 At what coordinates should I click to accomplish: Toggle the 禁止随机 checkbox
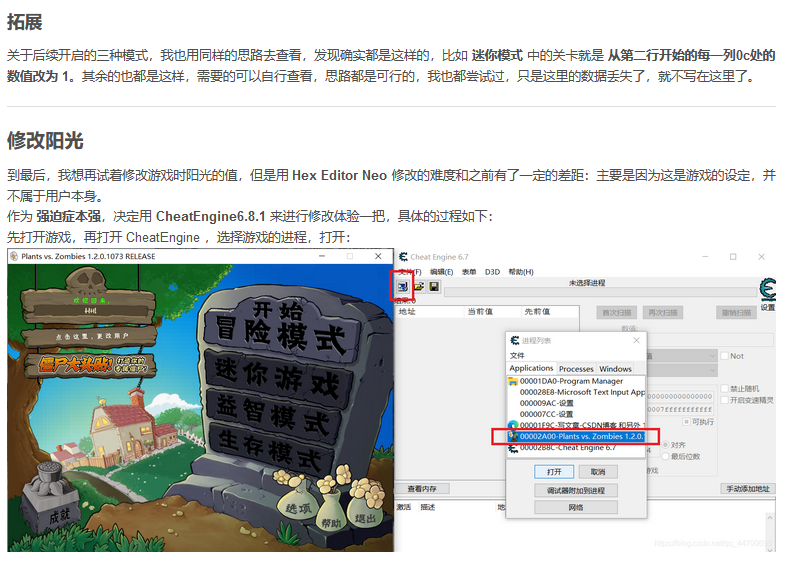pyautogui.click(x=725, y=388)
